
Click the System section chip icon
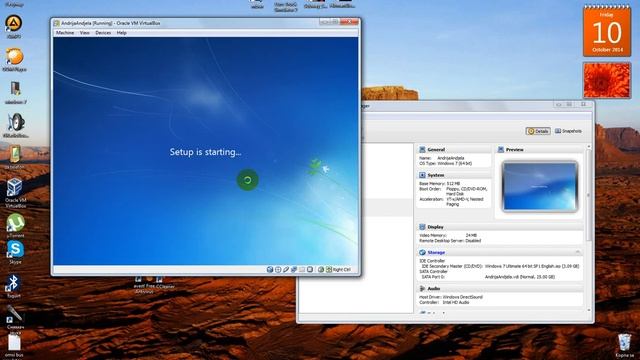click(422, 175)
